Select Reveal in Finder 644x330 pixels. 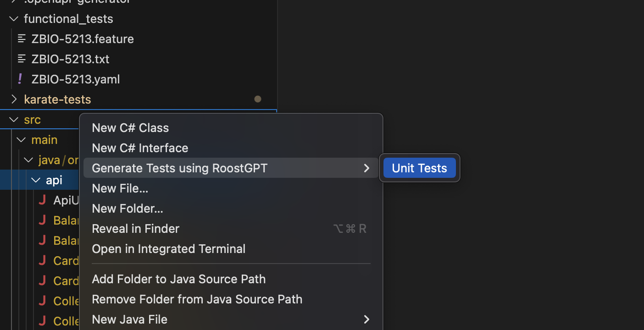pyautogui.click(x=136, y=228)
